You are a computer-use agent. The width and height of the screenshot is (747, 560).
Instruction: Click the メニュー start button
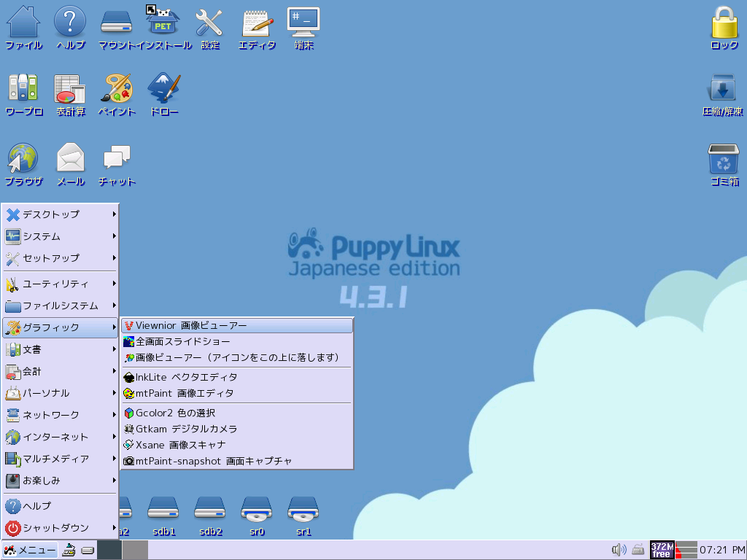pyautogui.click(x=30, y=550)
